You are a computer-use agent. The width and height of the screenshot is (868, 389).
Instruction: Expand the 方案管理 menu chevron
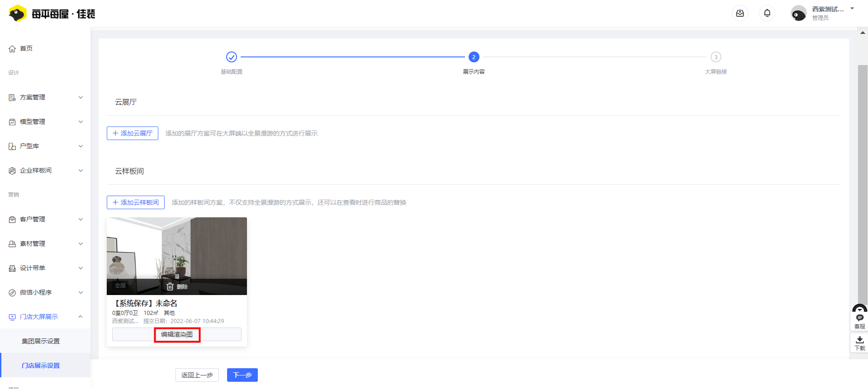coord(81,98)
